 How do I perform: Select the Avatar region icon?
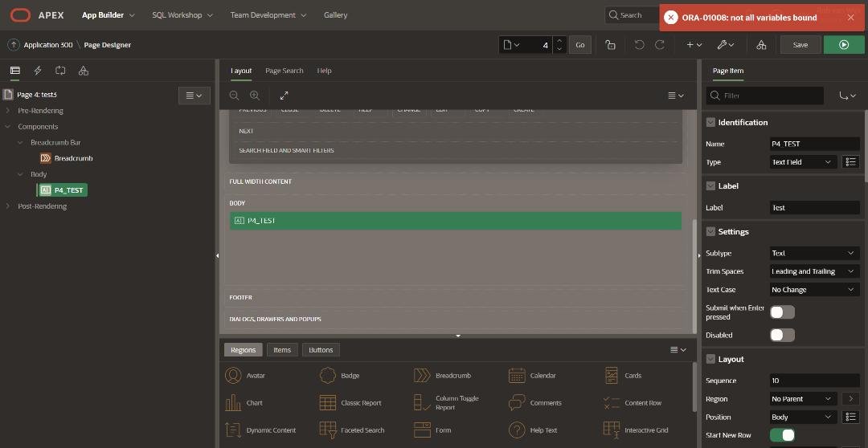click(x=233, y=376)
